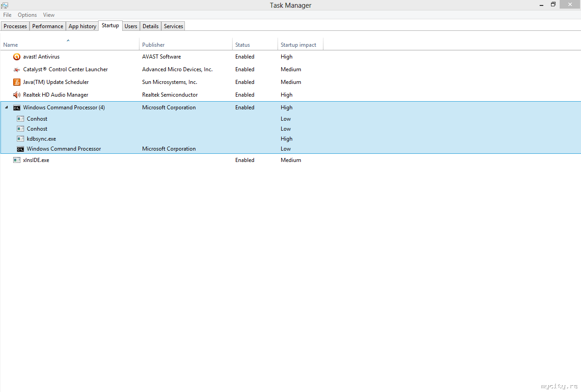Click the child Windows Command Processor cmd icon
The image size is (581, 392).
tap(20, 149)
